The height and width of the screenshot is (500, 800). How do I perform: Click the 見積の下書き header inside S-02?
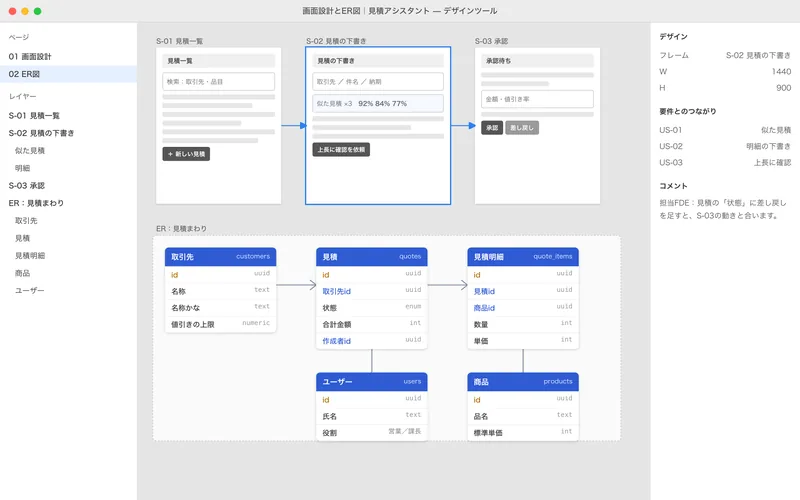coord(378,61)
